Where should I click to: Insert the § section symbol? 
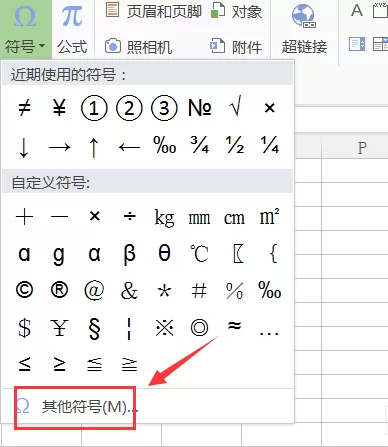click(x=94, y=329)
